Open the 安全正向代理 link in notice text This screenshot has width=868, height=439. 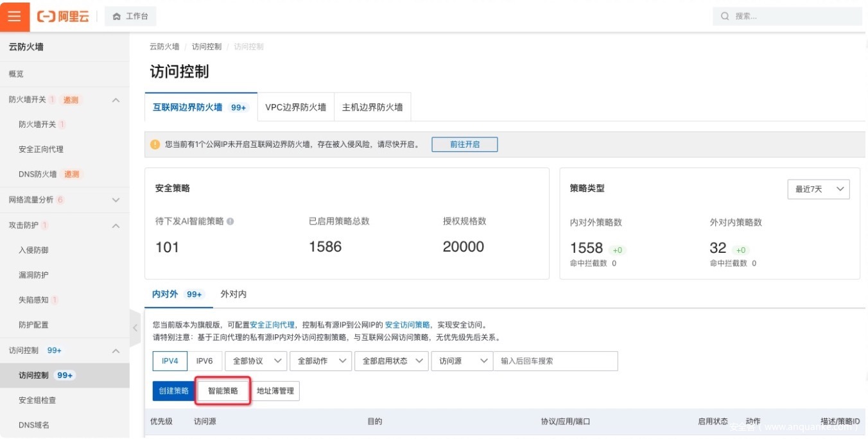272,325
